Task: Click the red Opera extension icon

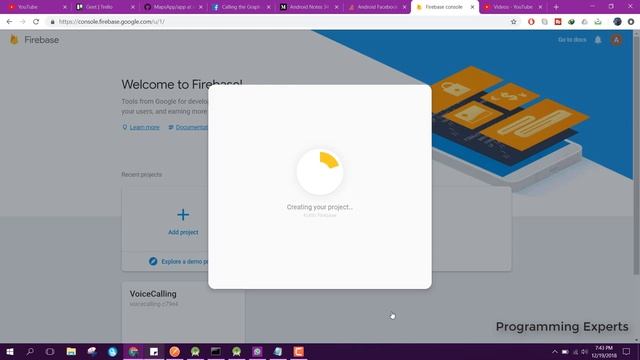Action: pyautogui.click(x=531, y=22)
